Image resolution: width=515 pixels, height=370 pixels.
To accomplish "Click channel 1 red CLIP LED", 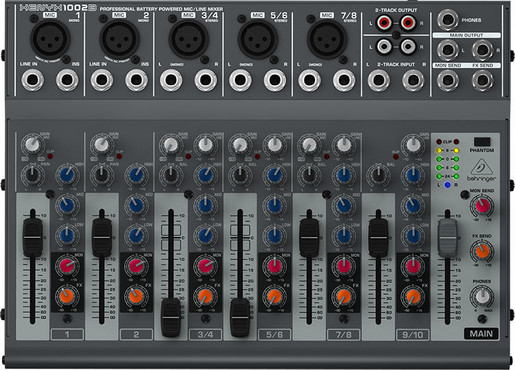I will coord(50,156).
